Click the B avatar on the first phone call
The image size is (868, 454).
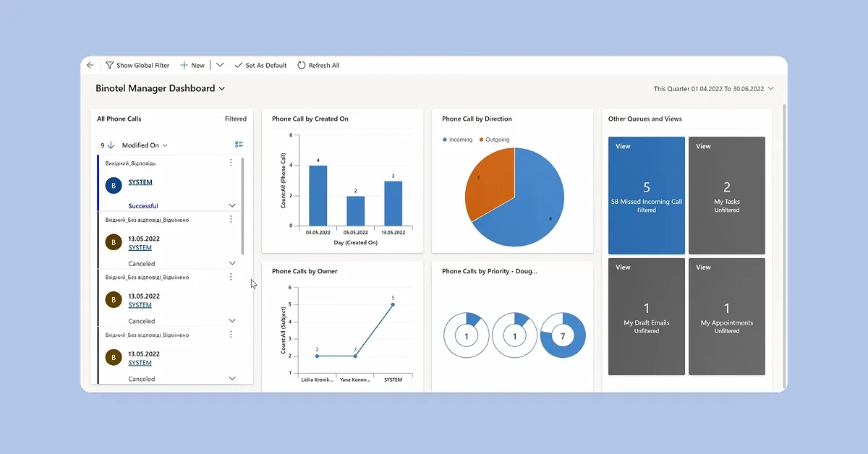click(x=113, y=186)
